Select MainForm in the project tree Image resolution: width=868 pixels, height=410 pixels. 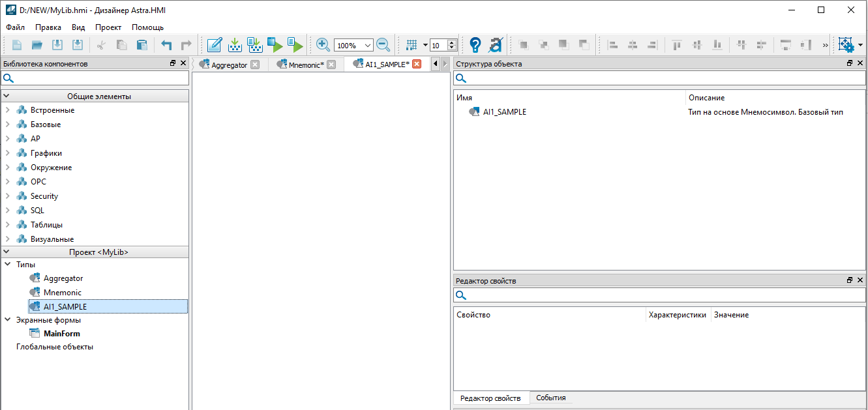pyautogui.click(x=61, y=334)
